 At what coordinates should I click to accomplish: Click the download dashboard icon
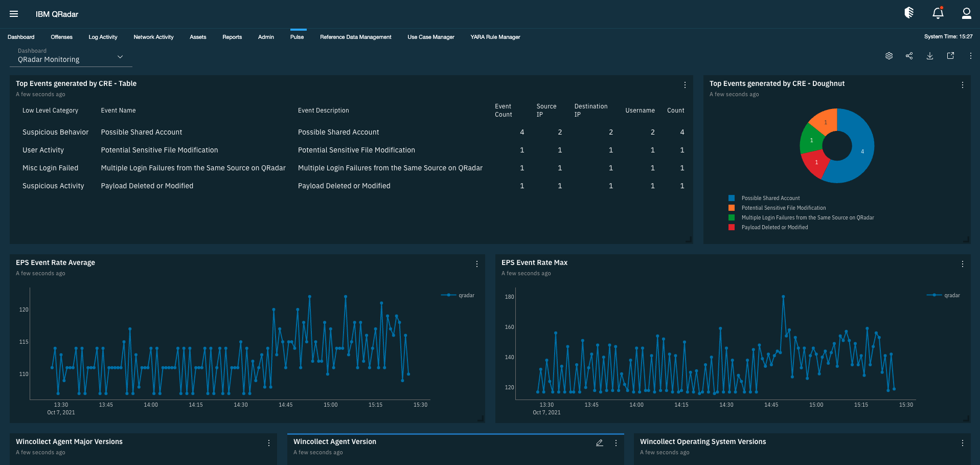[930, 56]
